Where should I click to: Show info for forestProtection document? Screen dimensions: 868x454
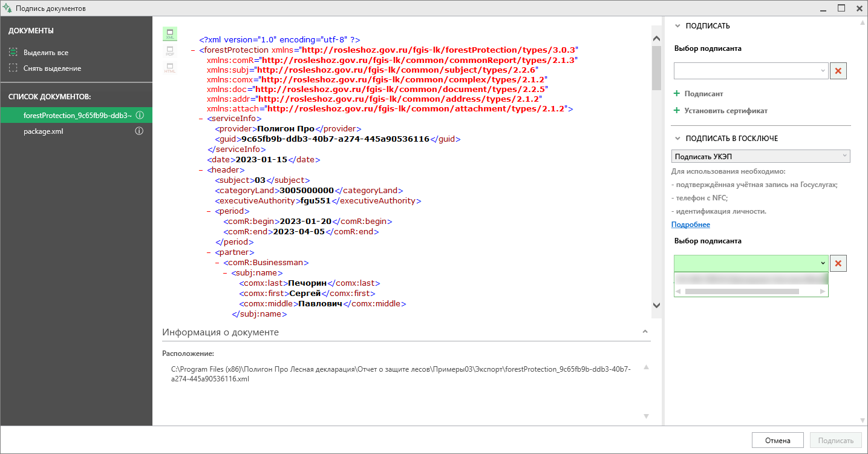[x=139, y=115]
